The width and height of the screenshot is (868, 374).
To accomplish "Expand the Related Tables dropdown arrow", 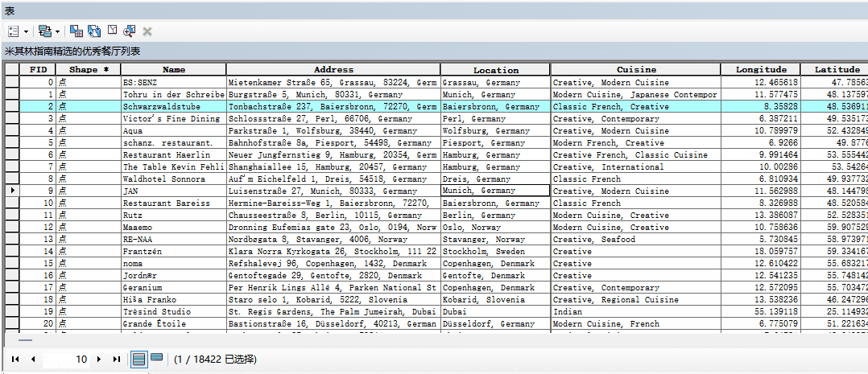I will [x=57, y=31].
